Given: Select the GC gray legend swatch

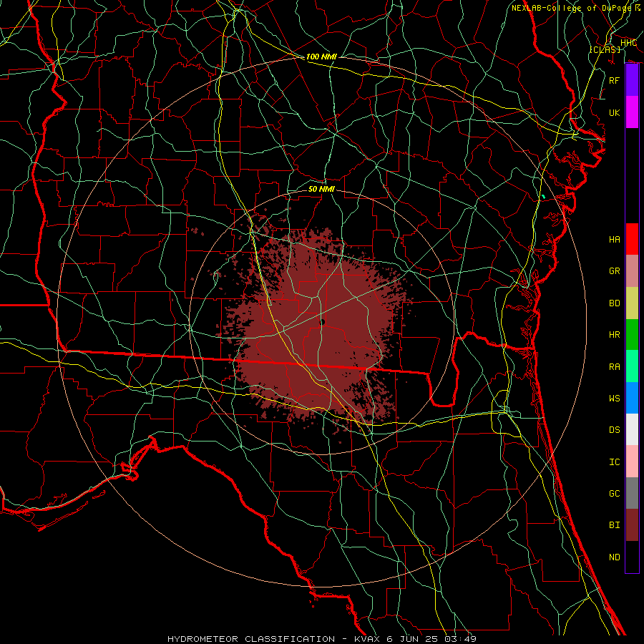Looking at the screenshot, I should tap(632, 493).
